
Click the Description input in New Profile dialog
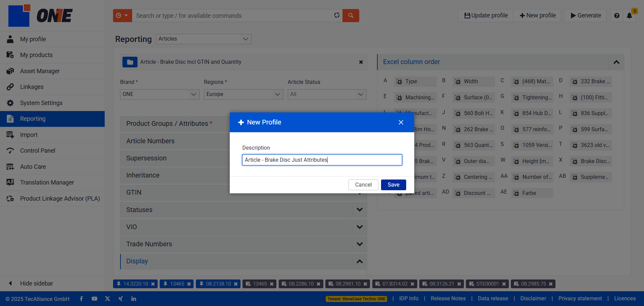point(322,160)
